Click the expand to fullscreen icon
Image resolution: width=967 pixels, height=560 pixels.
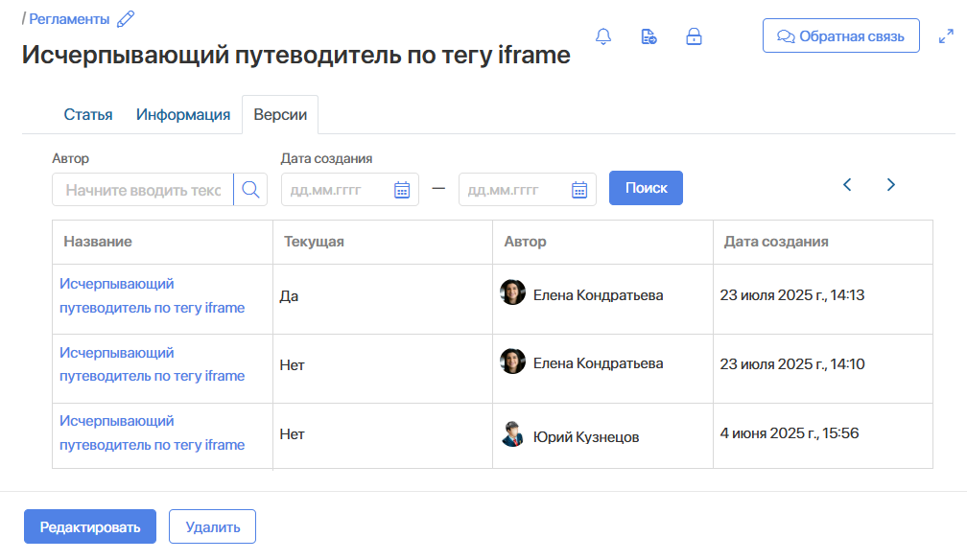(945, 37)
